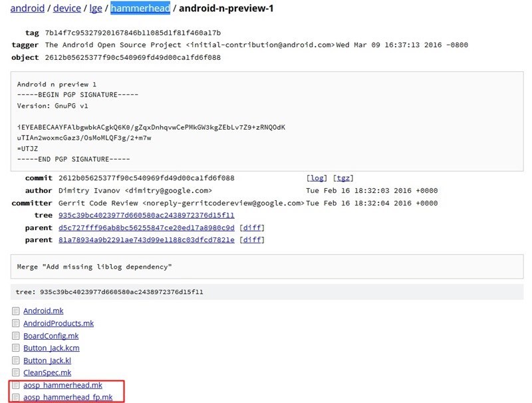Click the file icon beside Button_Jack.kcm
This screenshot has width=532, height=403.
pos(15,348)
